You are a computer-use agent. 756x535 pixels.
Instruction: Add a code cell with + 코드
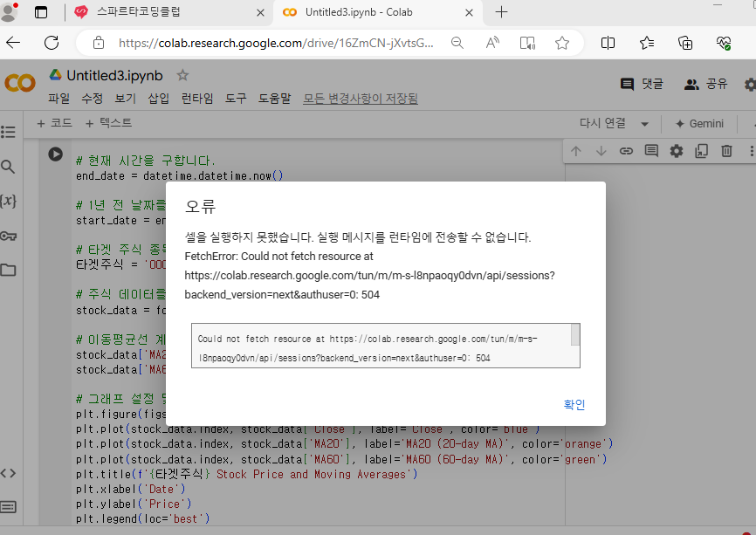(54, 123)
